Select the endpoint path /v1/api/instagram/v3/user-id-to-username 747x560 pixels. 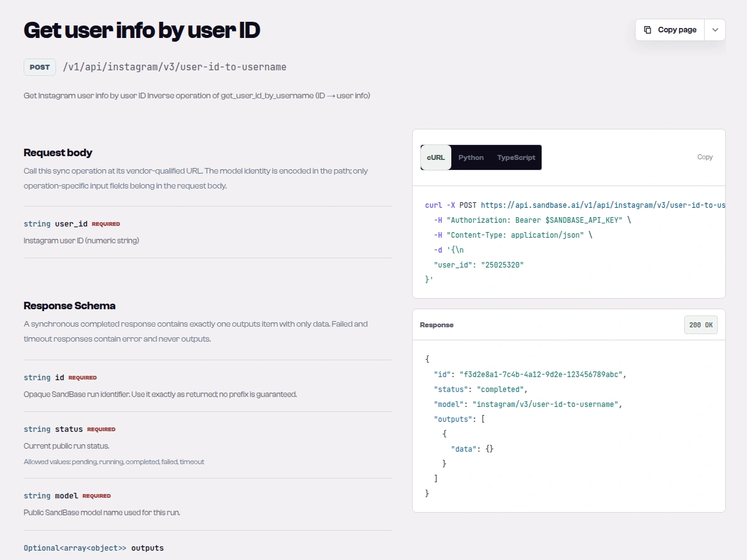175,67
